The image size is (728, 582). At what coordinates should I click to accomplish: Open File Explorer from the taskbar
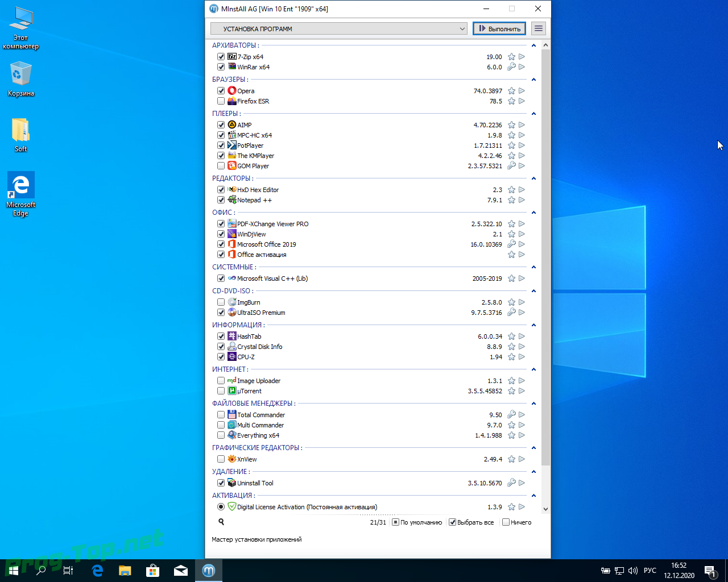point(125,571)
